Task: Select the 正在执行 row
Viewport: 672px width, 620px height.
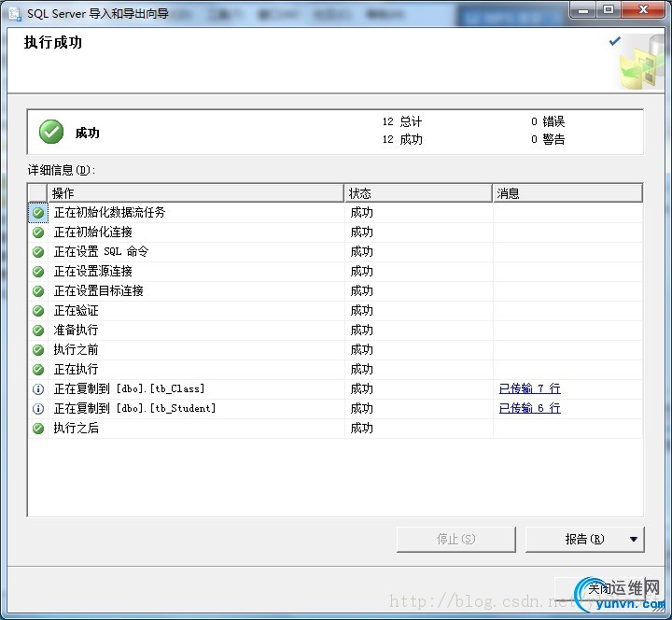Action: point(335,369)
